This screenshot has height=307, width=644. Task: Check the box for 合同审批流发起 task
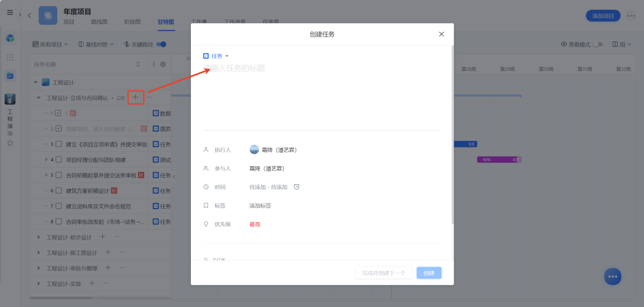58,221
